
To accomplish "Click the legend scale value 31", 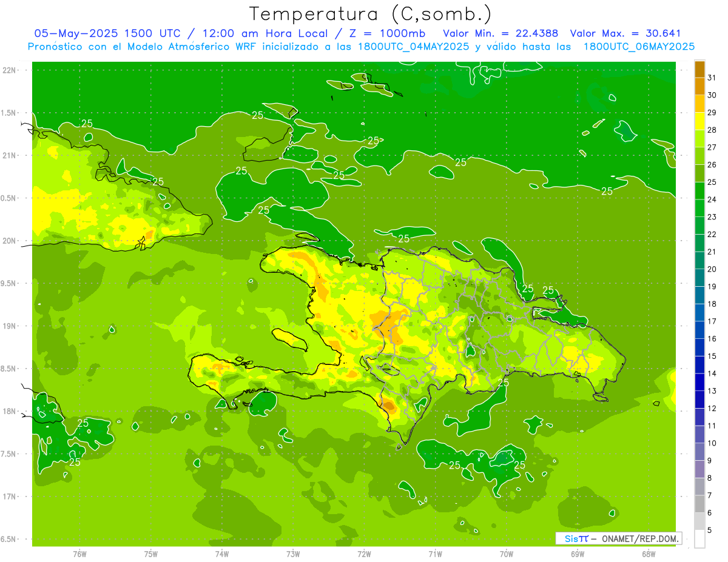I will [712, 78].
